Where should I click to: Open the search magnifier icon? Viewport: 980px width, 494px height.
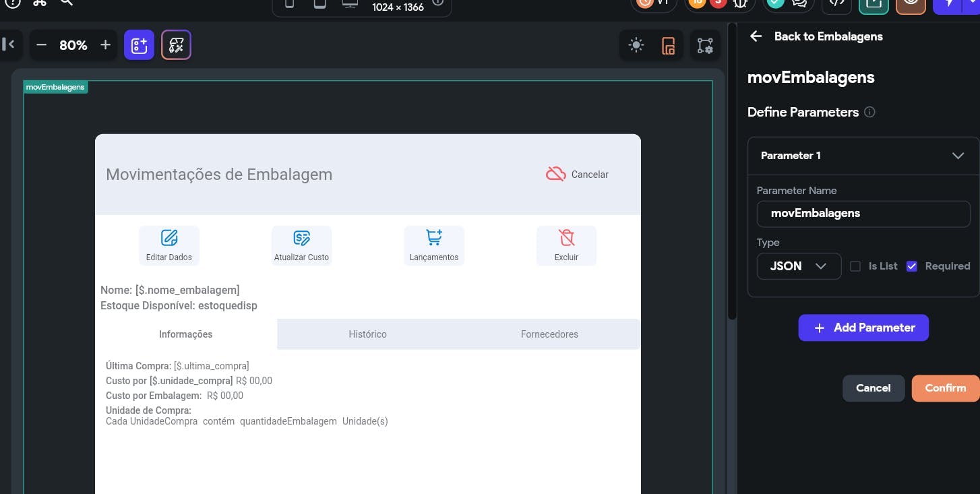point(66,2)
